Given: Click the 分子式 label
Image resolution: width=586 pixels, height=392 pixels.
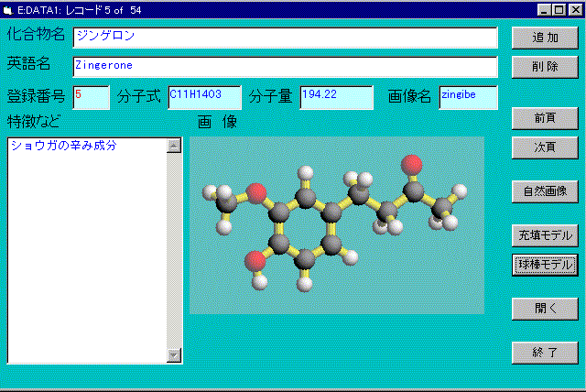Looking at the screenshot, I should [138, 96].
